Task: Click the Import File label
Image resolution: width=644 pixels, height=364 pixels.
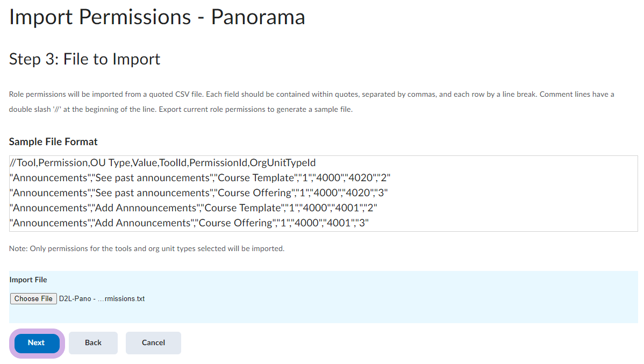Action: coord(28,280)
